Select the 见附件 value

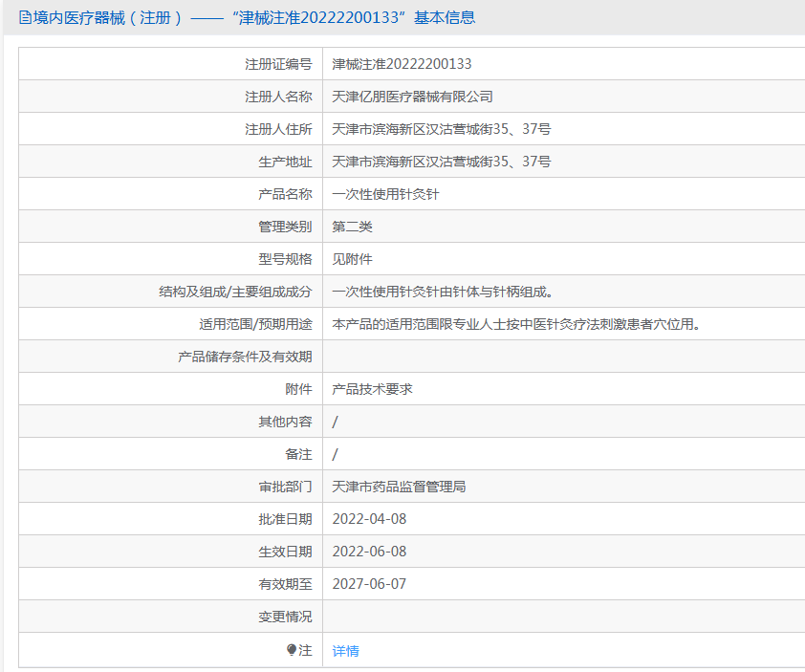click(x=352, y=259)
